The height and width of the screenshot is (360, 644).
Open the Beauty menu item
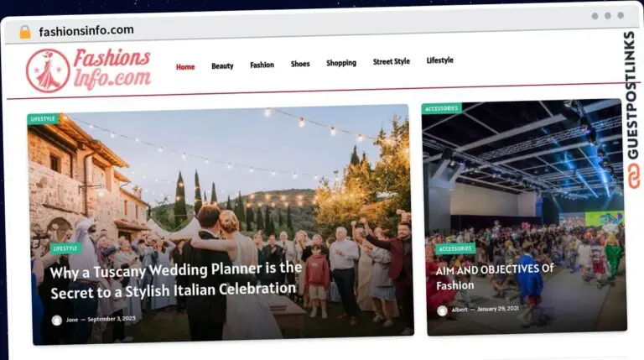point(222,65)
